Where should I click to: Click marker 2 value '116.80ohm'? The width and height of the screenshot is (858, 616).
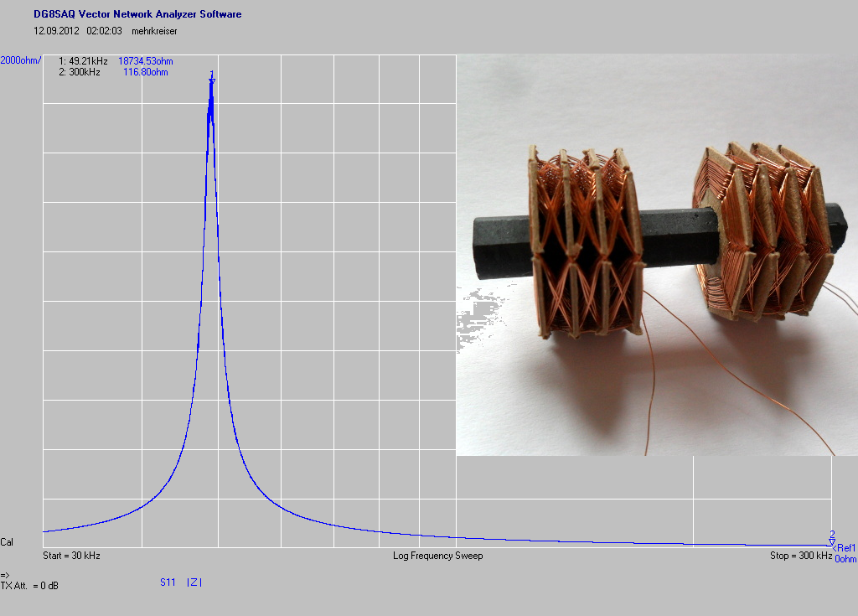click(146, 72)
